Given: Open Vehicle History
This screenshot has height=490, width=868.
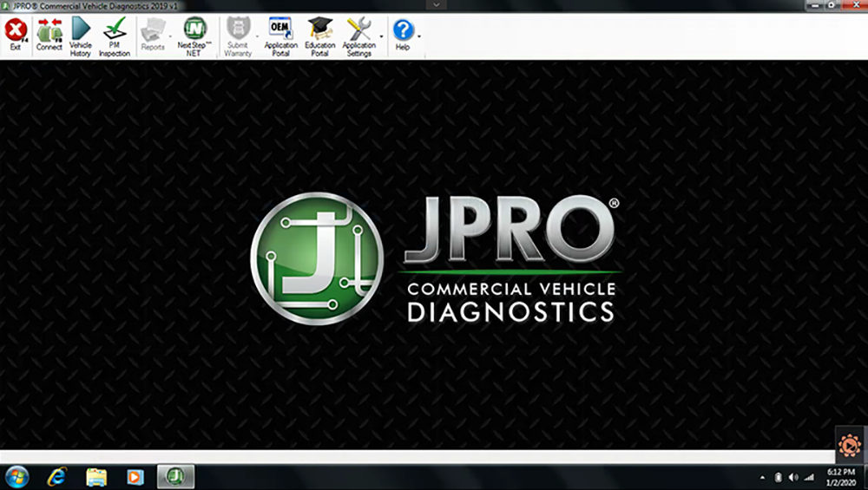Looking at the screenshot, I should click(80, 37).
